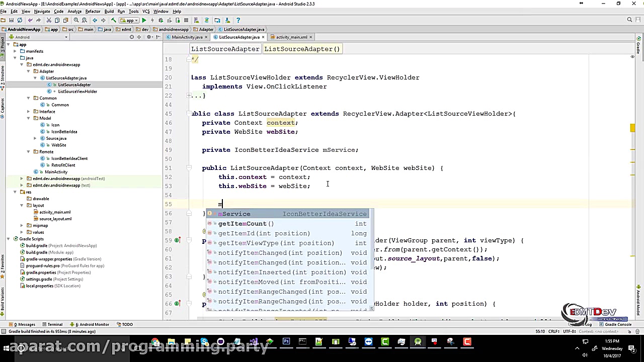Open the app run configuration dropdown
The height and width of the screenshot is (362, 644).
130,20
